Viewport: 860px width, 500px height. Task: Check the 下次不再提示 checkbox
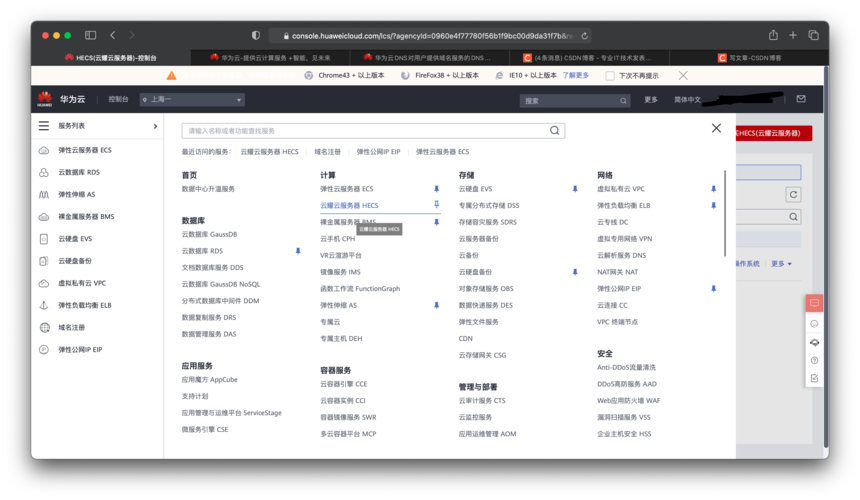[610, 76]
